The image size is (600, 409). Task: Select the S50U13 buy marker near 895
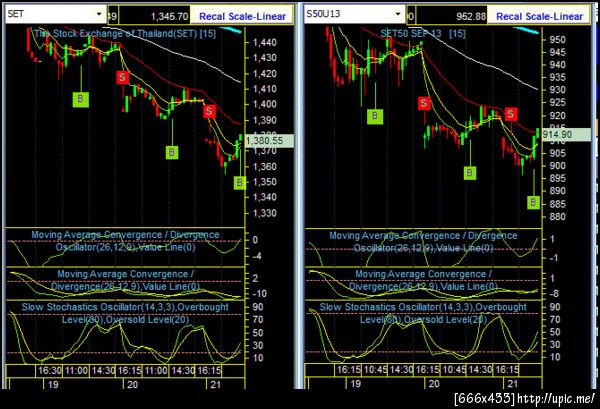470,173
